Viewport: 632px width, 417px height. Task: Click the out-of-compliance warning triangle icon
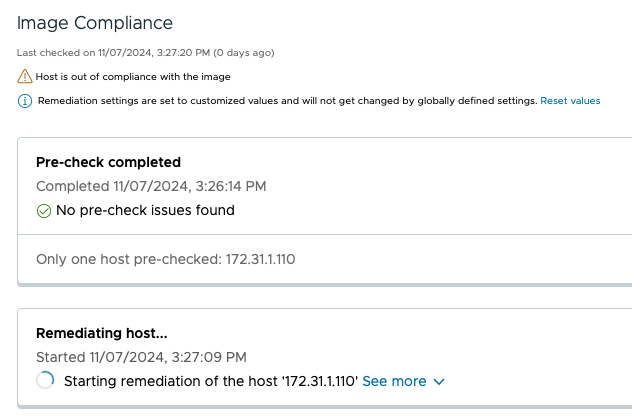point(25,76)
